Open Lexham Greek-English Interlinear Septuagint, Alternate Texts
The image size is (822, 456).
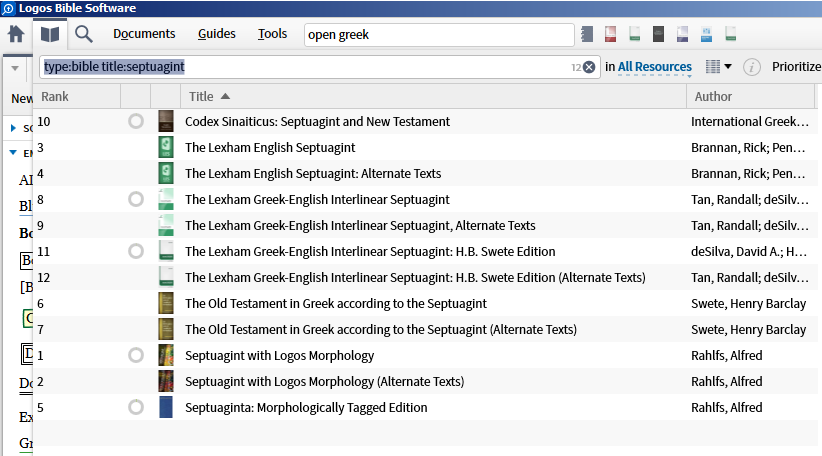point(360,225)
